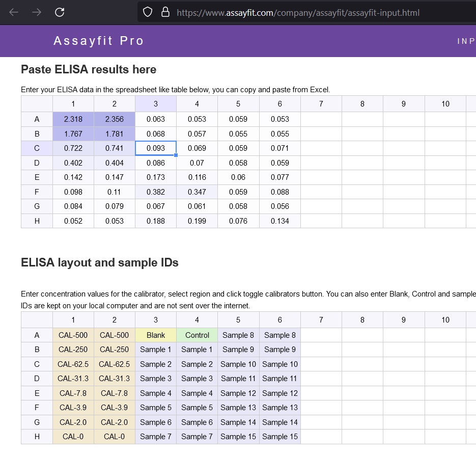Screen dimensions: 476x455
Task: Select the first CAL-500 calibrator cell
Action: click(x=73, y=335)
